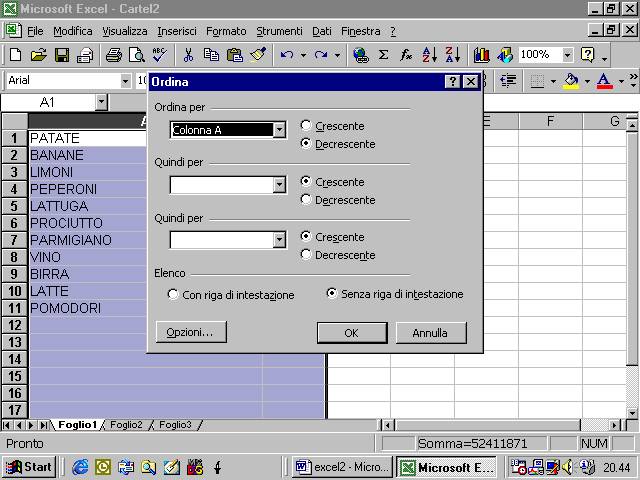This screenshot has width=640, height=480.
Task: Click the Opzioni... button
Action: click(x=190, y=332)
